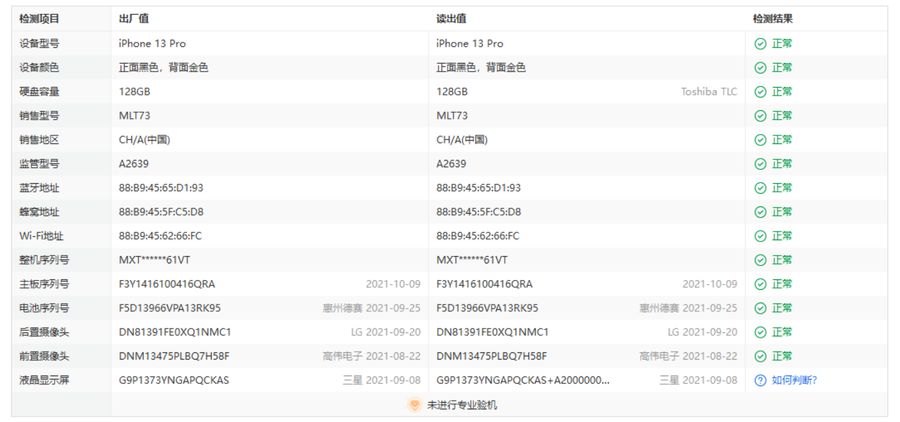Select the 设备型号 row label

39,44
